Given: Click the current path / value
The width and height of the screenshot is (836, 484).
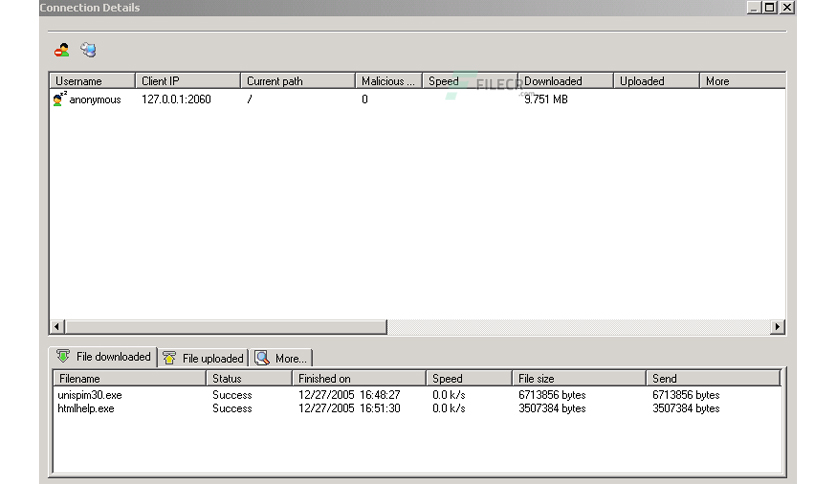Looking at the screenshot, I should click(x=250, y=99).
